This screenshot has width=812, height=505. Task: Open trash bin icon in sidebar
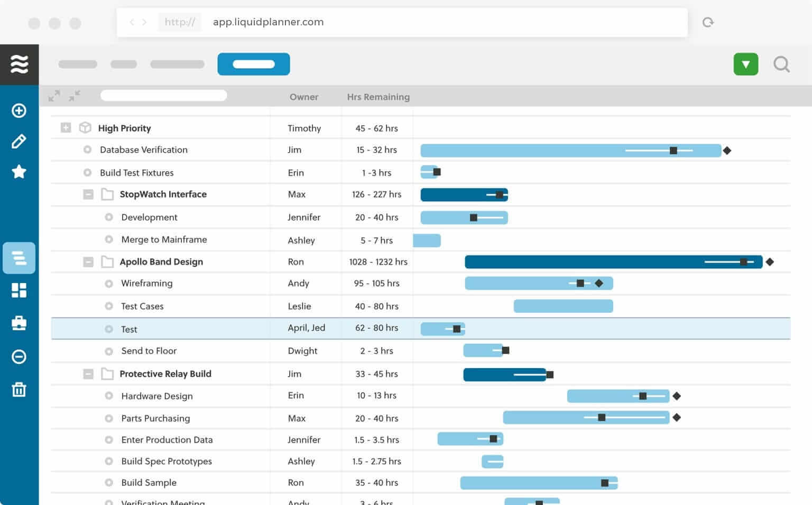coord(19,390)
